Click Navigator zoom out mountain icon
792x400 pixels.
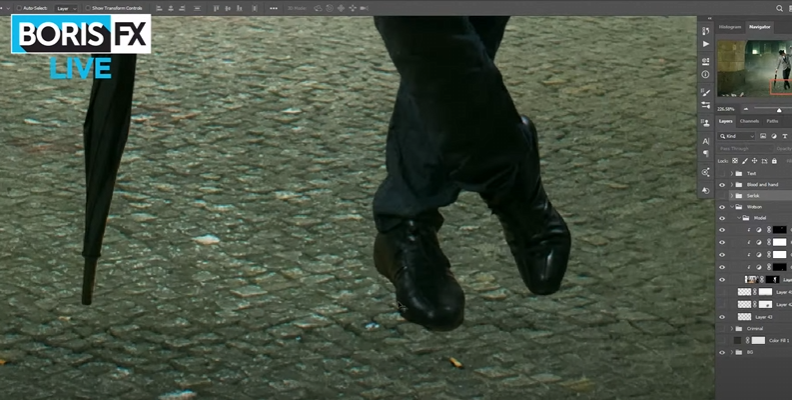coord(746,109)
